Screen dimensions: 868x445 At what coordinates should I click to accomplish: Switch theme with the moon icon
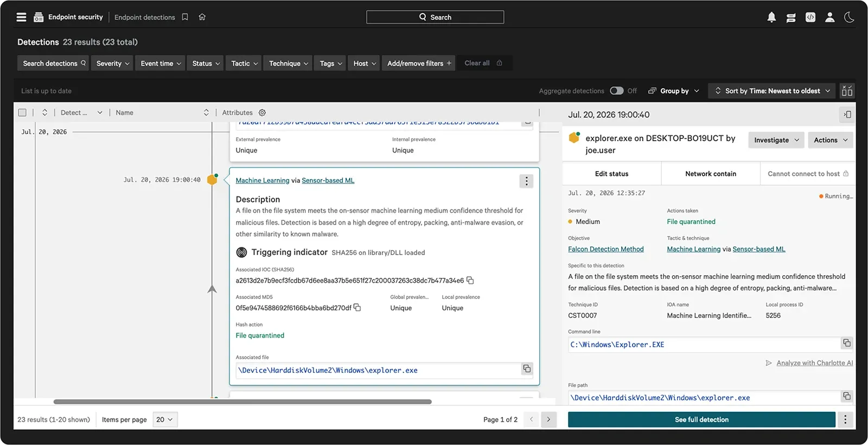coord(849,17)
